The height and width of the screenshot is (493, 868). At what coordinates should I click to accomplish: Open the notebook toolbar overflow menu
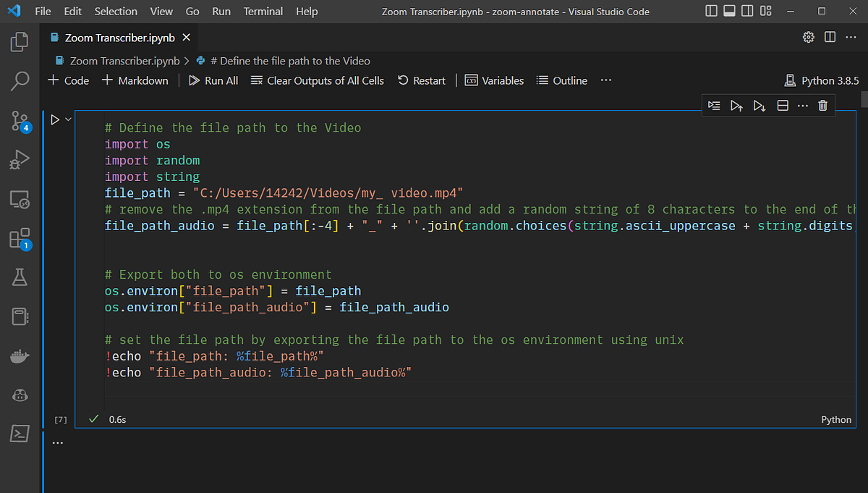click(x=605, y=80)
